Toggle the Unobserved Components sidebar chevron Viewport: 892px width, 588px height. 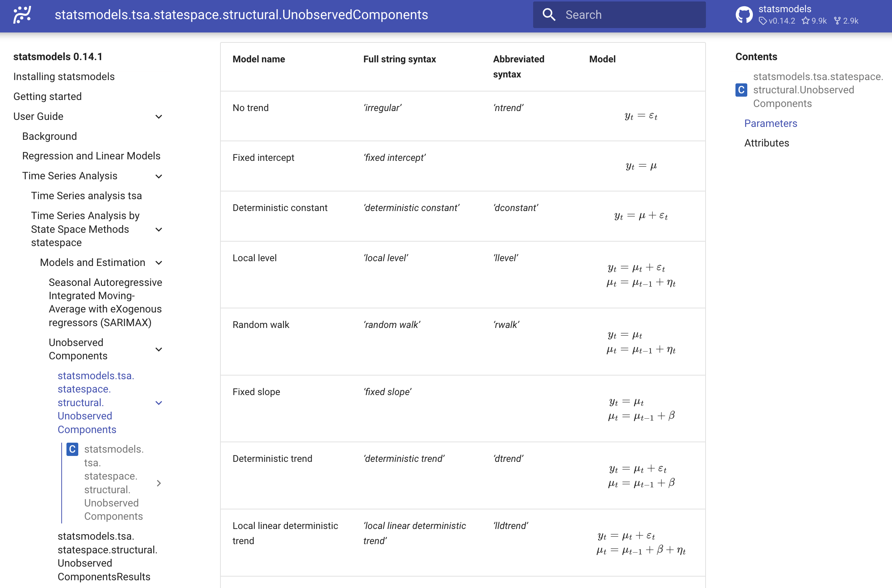(x=159, y=349)
